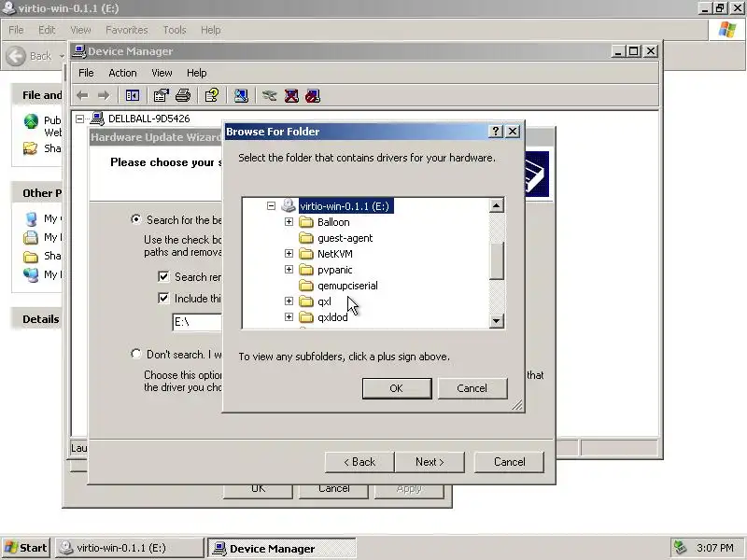Click the qxldod folder icon
Viewport: 747px width, 560px height.
[x=306, y=317]
